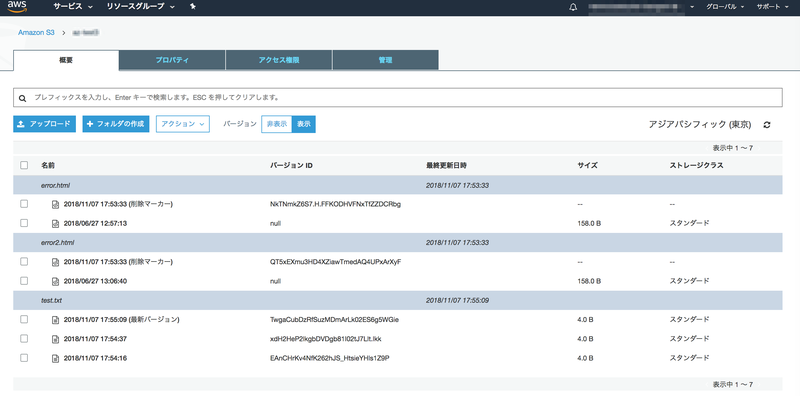This screenshot has height=396, width=800.
Task: Click version ID EAnCHrKv4NfK262hJS_HtsieYHls1Z9P
Action: click(x=330, y=358)
